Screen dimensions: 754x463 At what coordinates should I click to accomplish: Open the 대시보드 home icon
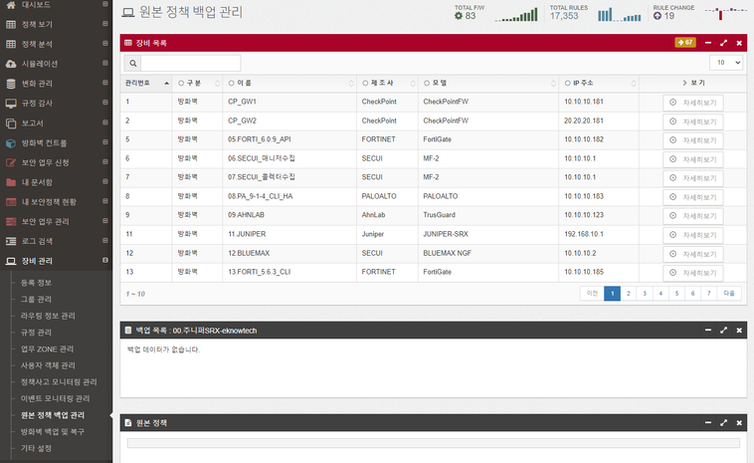(x=11, y=4)
